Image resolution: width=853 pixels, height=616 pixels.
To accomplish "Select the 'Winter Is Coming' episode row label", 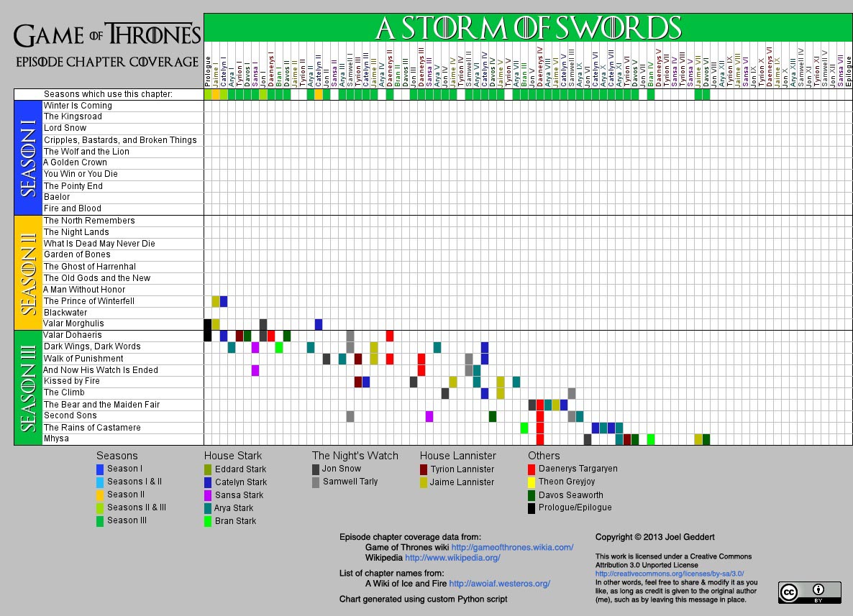I will 78,106.
